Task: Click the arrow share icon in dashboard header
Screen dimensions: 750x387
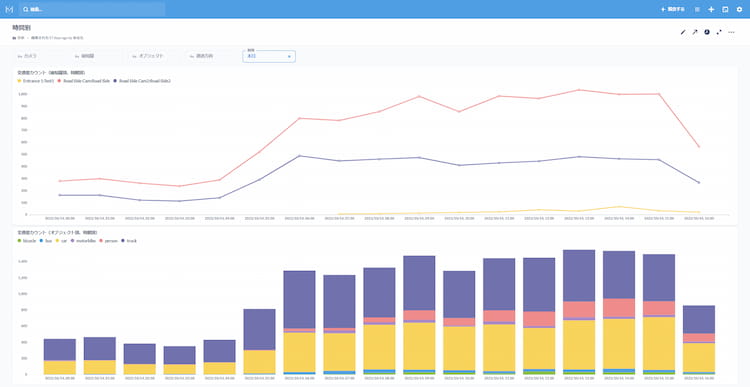Action: click(695, 32)
